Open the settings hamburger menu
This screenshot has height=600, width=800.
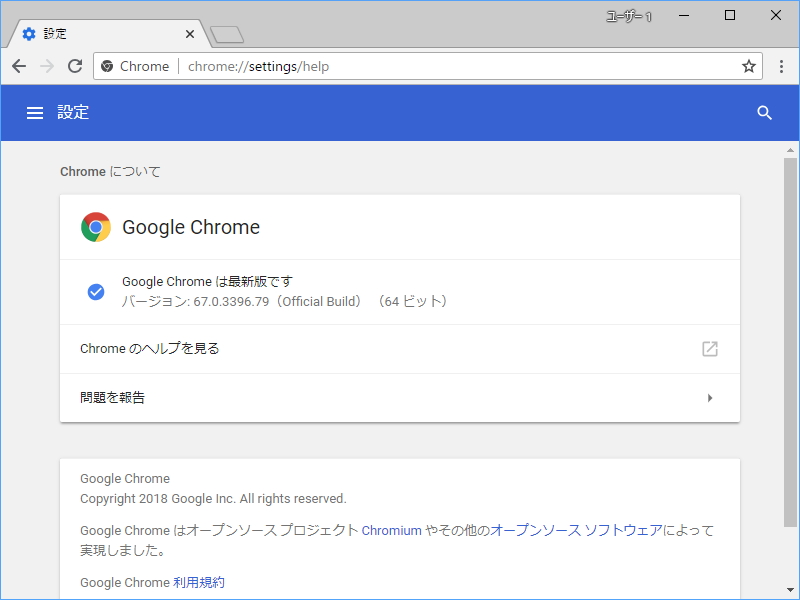pyautogui.click(x=35, y=113)
